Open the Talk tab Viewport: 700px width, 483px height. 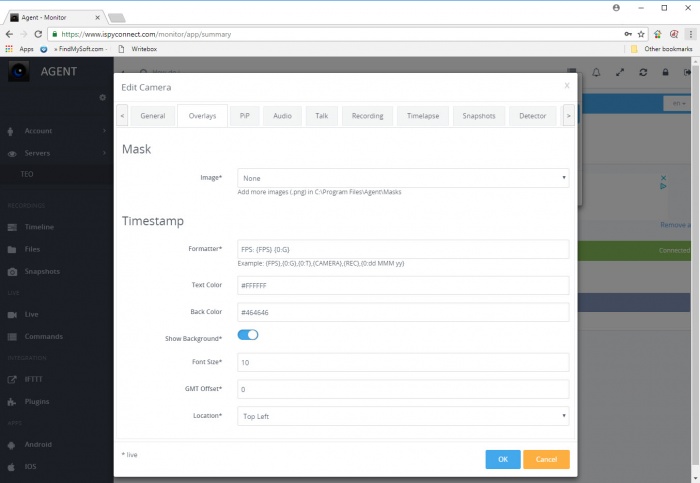tap(321, 116)
